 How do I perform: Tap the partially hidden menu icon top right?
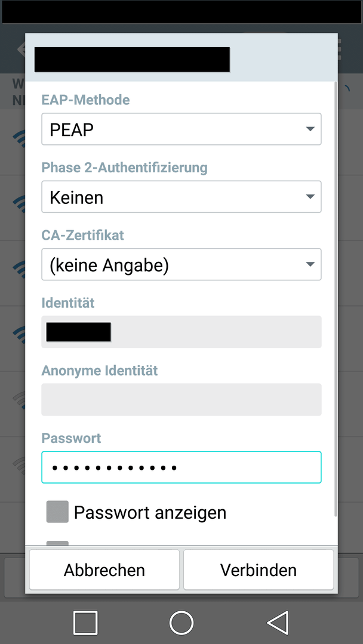coord(340,49)
